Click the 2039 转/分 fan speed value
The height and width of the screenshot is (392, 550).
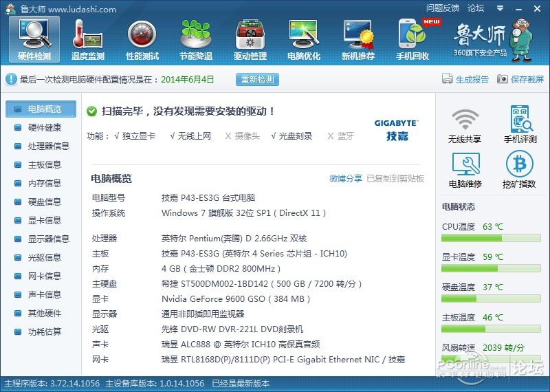click(x=503, y=348)
